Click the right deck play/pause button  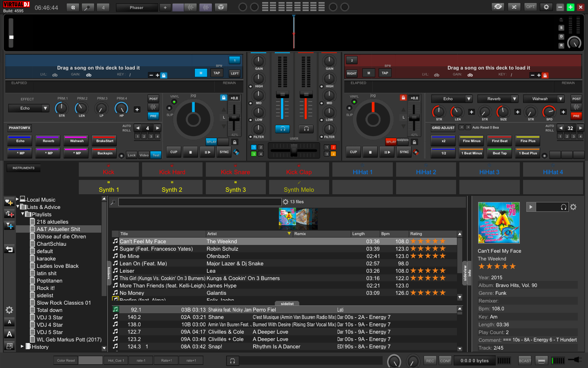(387, 152)
